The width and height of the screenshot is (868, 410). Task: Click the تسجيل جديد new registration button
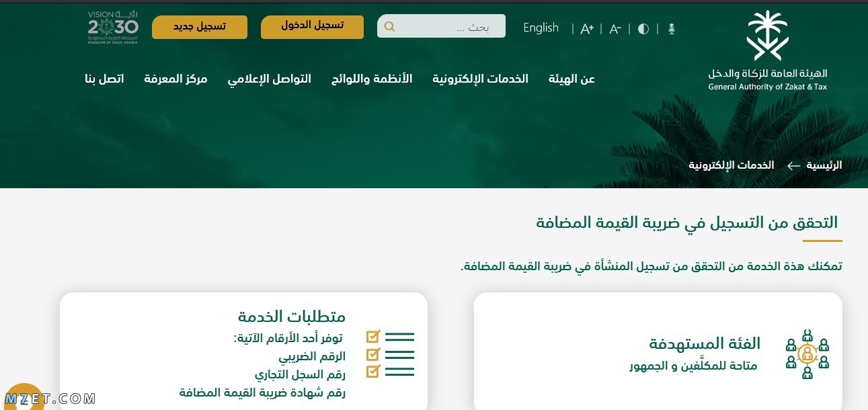pos(200,27)
